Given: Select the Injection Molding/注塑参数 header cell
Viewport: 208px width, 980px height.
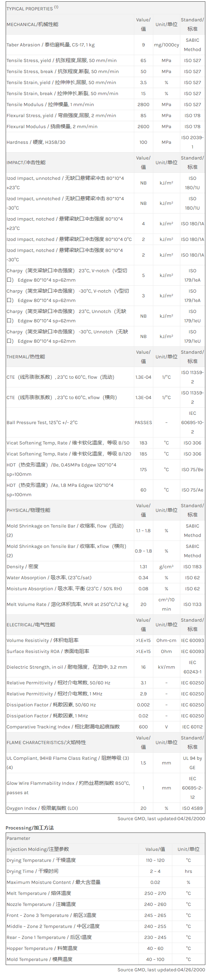Looking at the screenshot, I should pyautogui.click(x=38, y=849).
